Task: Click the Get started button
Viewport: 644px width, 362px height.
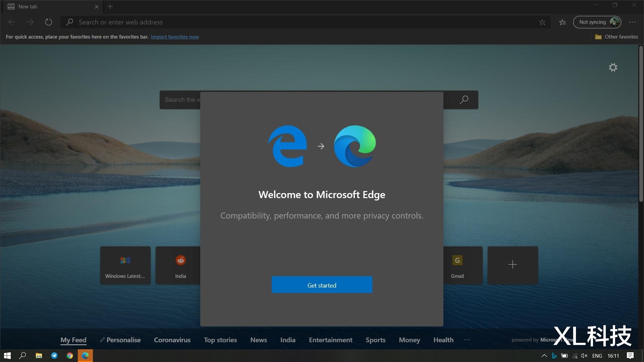Action: pos(322,285)
